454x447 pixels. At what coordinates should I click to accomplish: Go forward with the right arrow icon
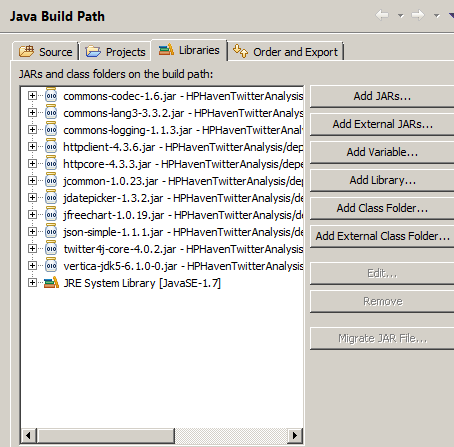(418, 15)
